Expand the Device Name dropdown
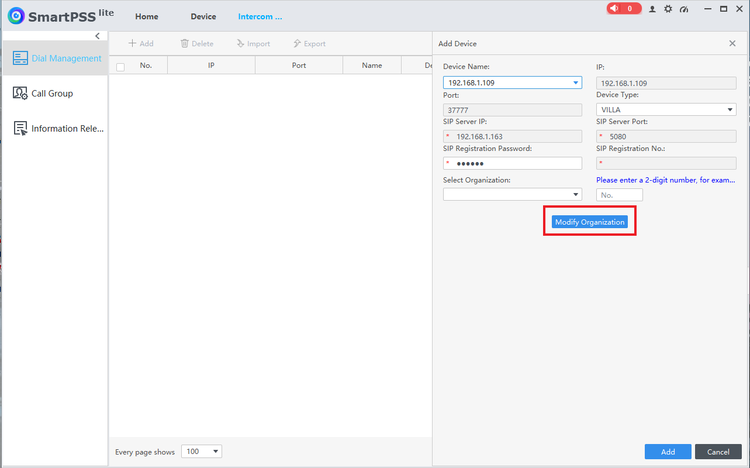750x468 pixels. (x=575, y=83)
